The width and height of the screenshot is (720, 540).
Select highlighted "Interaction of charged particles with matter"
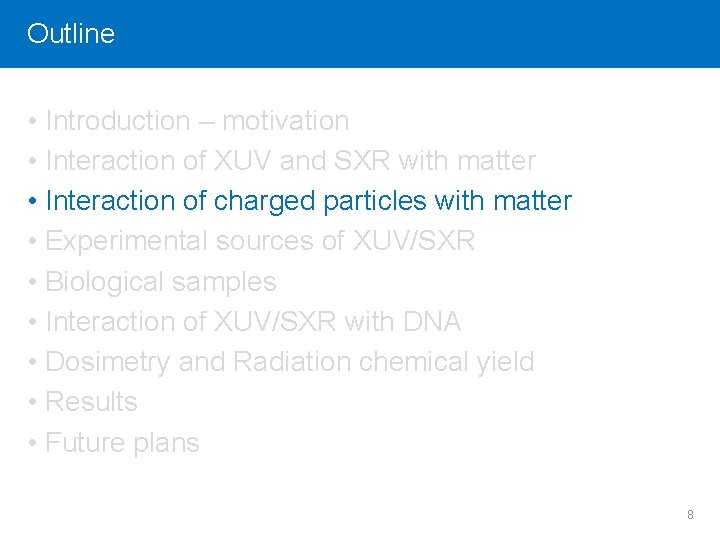coord(308,201)
